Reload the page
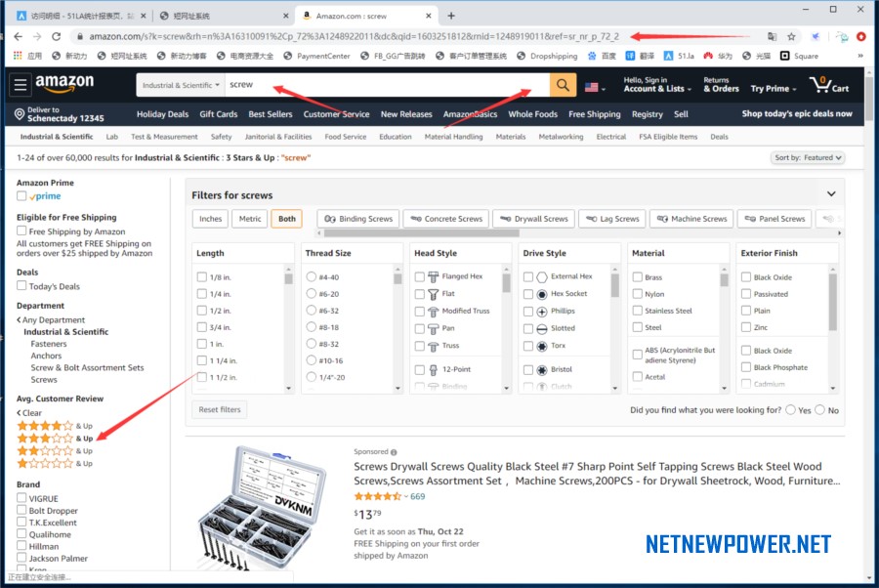 [56, 36]
